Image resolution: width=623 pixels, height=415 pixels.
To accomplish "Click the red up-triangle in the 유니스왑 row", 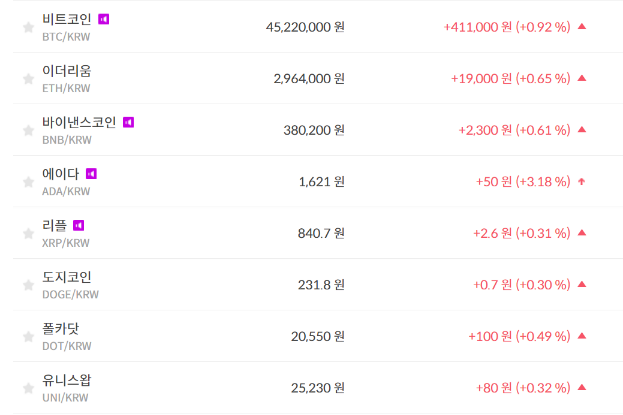I will (x=582, y=387).
